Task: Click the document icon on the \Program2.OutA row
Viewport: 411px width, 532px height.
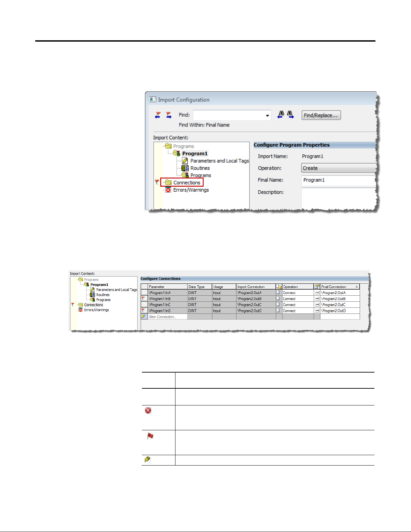Action: pos(278,292)
